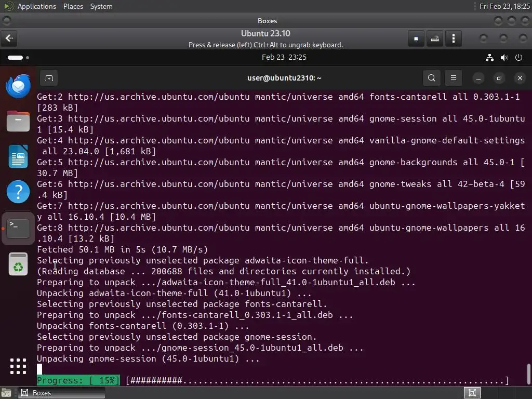This screenshot has width=532, height=399.
Task: Open Thunderbird Mail from the dock
Action: 18,86
